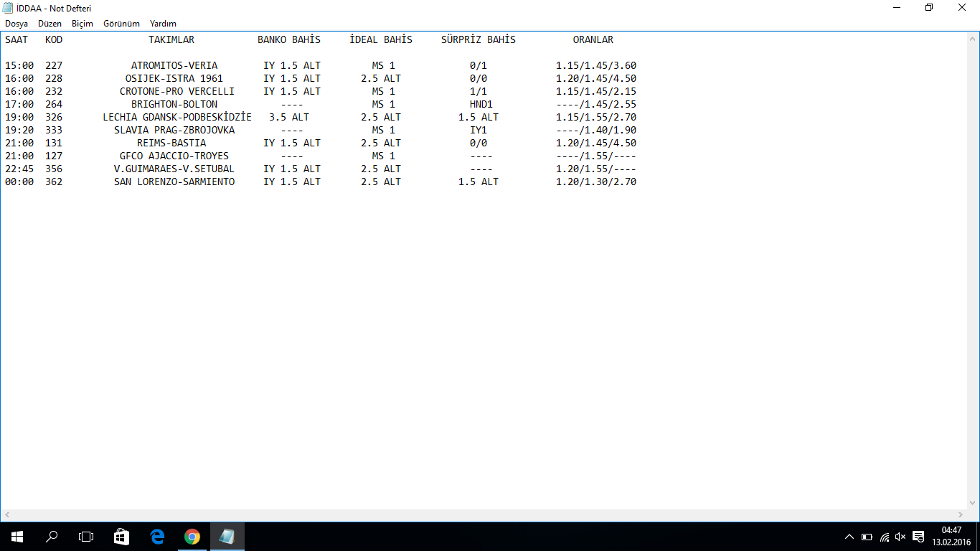Open the Düzen menu
The image size is (980, 551).
(50, 24)
